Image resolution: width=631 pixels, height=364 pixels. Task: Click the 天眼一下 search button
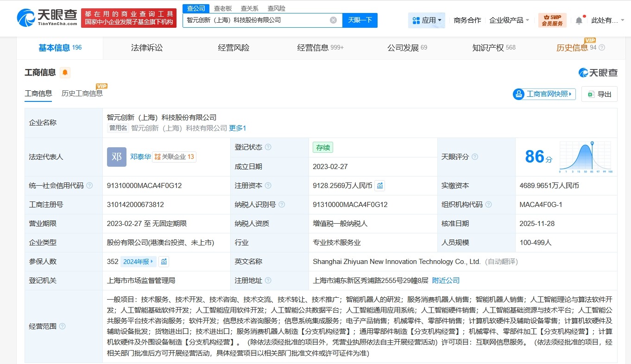click(x=360, y=20)
